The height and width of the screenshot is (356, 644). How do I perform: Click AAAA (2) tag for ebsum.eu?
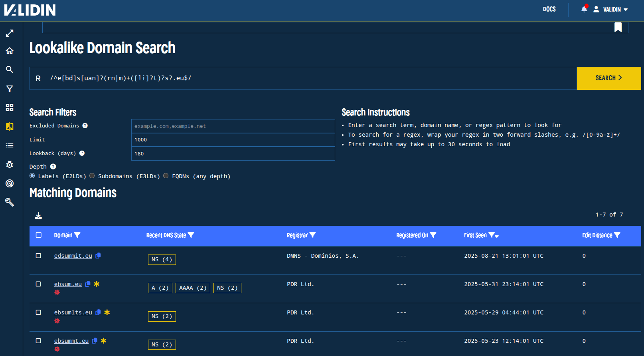193,288
